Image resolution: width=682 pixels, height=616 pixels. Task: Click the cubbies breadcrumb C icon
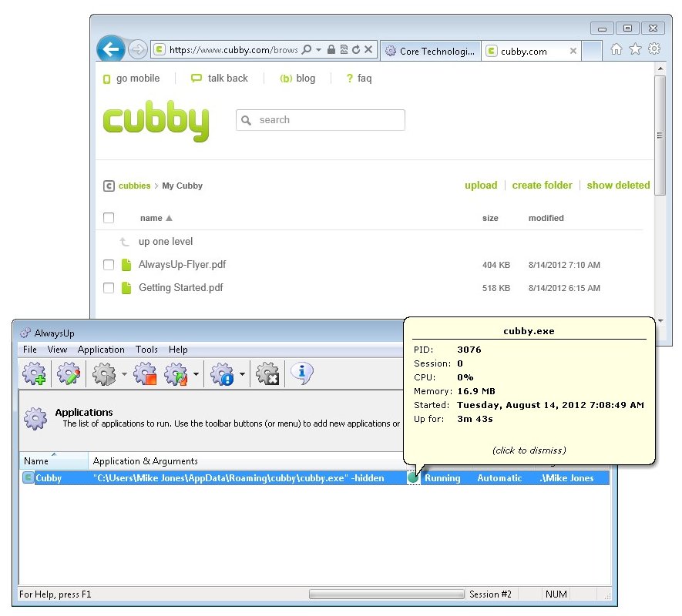click(x=109, y=186)
